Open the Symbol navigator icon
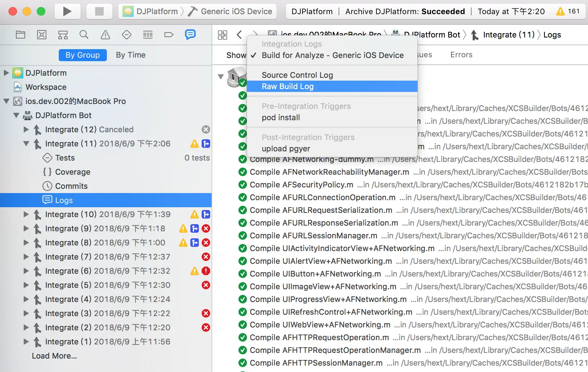Viewport: 588px width, 372px height. point(63,35)
